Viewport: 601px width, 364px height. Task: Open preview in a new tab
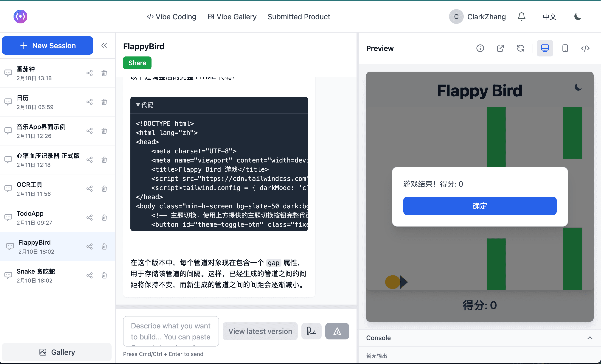tap(500, 48)
